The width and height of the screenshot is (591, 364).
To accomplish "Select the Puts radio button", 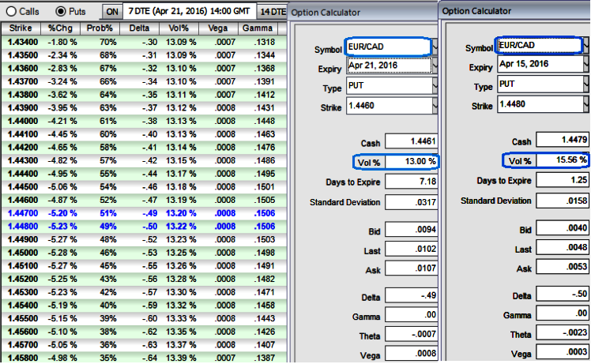I will point(61,12).
